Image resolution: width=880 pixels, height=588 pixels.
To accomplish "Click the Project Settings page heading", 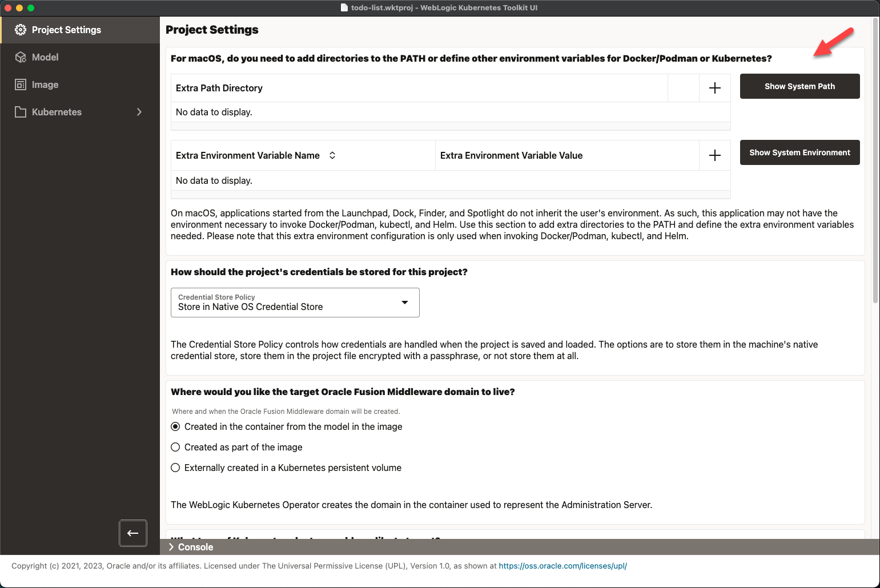I will [x=212, y=30].
